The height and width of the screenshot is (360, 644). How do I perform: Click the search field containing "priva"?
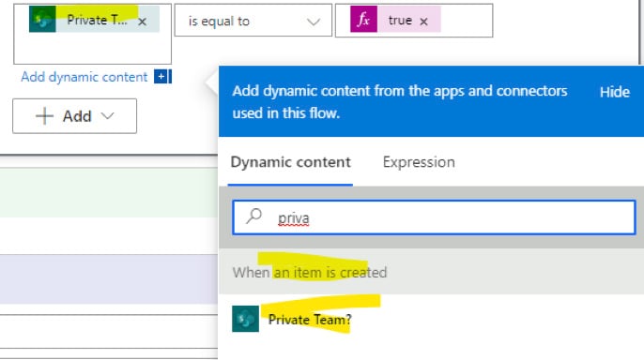[x=434, y=217]
